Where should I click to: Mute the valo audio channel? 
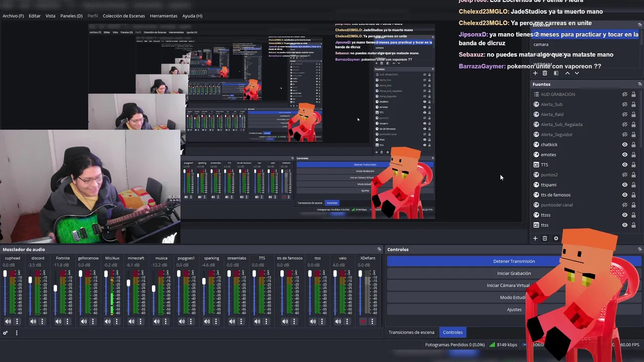pyautogui.click(x=338, y=321)
